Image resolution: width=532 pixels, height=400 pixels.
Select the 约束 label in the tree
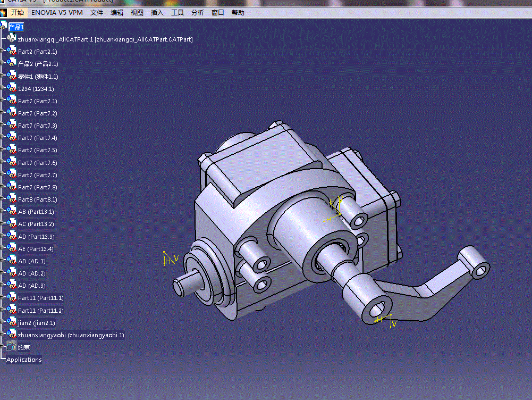[x=24, y=347]
